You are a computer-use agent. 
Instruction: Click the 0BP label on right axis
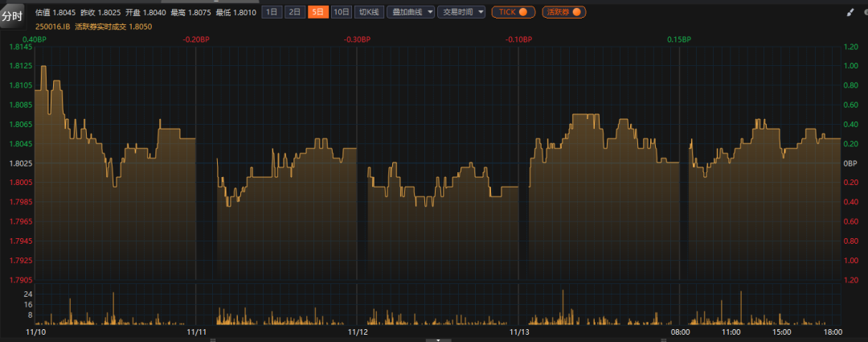tap(851, 163)
